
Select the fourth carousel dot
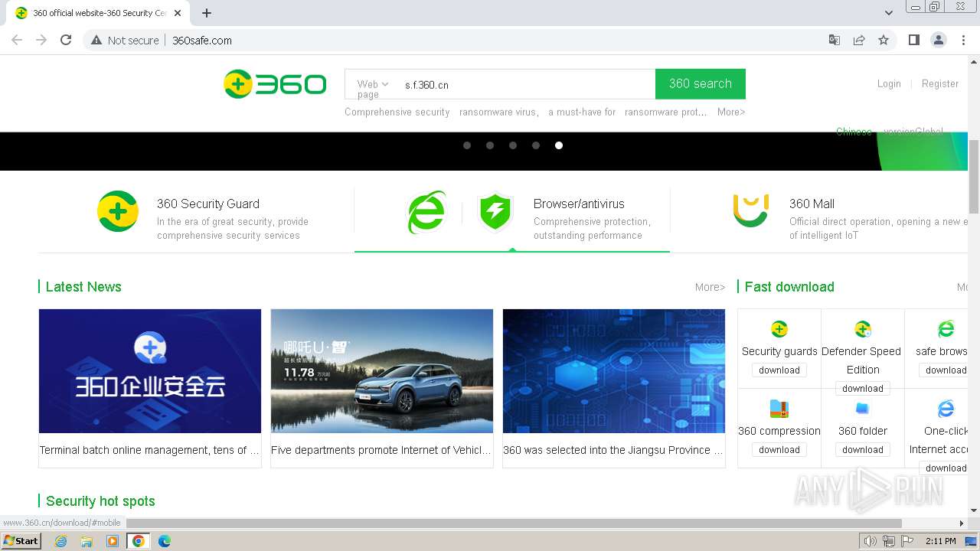536,145
